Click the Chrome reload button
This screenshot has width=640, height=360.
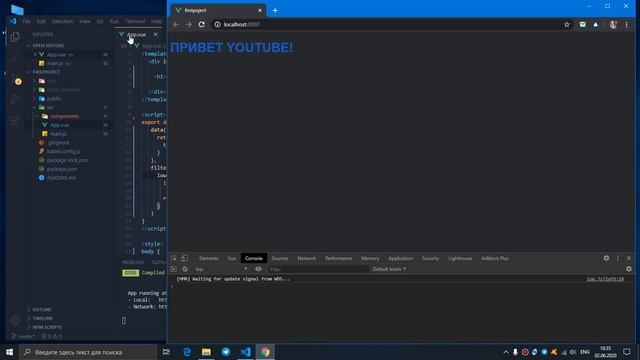(202, 24)
